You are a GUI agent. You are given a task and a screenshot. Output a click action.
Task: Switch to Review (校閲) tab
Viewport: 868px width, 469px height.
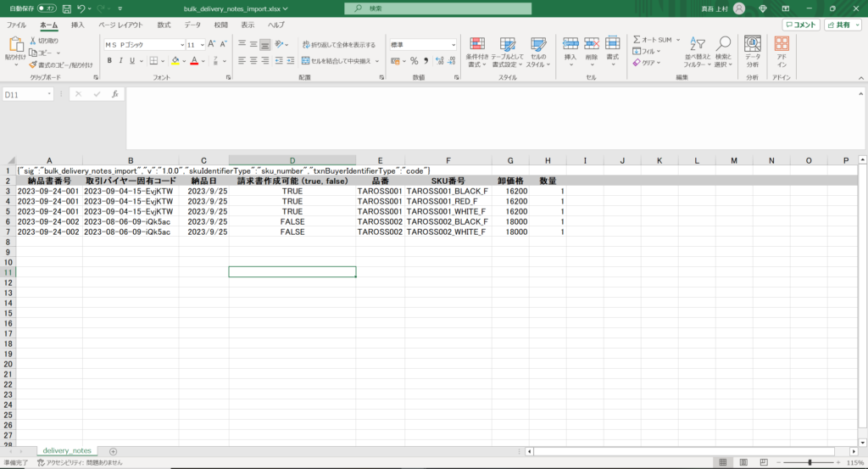[x=221, y=25]
